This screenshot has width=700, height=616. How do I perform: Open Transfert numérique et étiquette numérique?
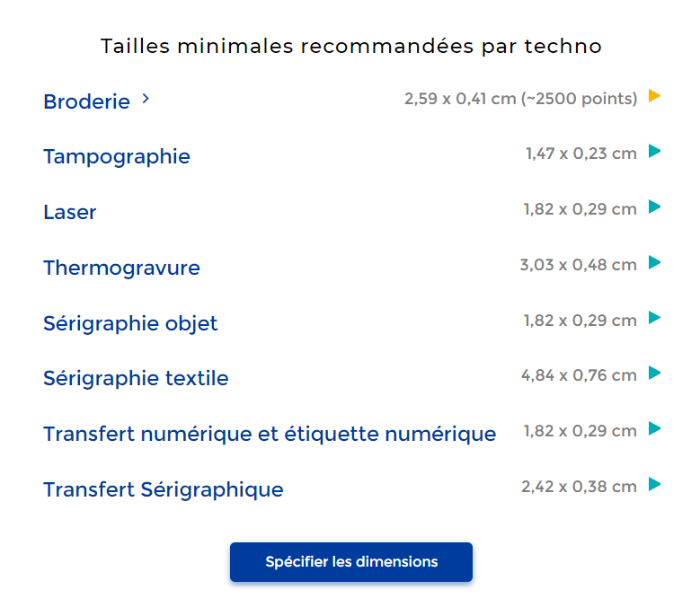[270, 435]
